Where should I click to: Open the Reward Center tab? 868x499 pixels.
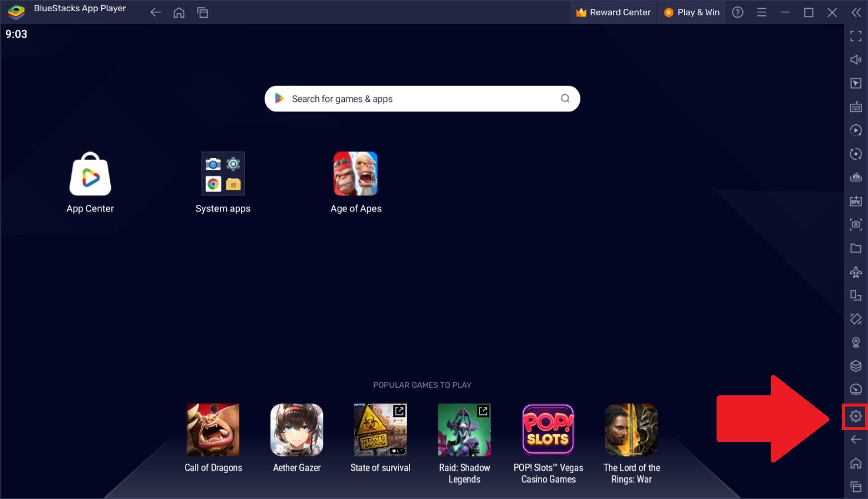coord(613,12)
